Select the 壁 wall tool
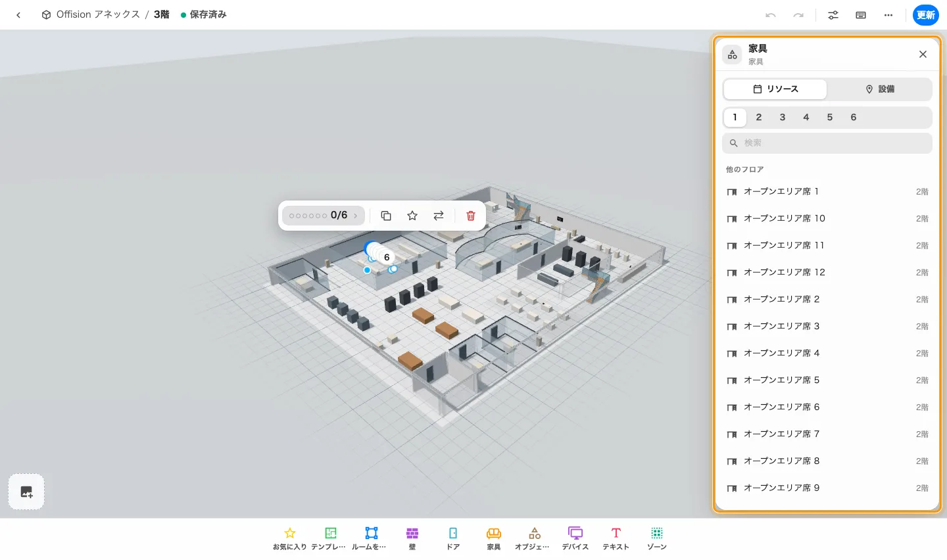The width and height of the screenshot is (947, 560). pos(412,538)
